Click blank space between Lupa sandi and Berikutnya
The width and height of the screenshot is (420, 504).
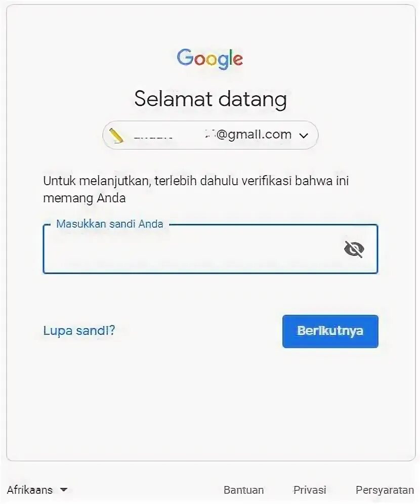[198, 331]
